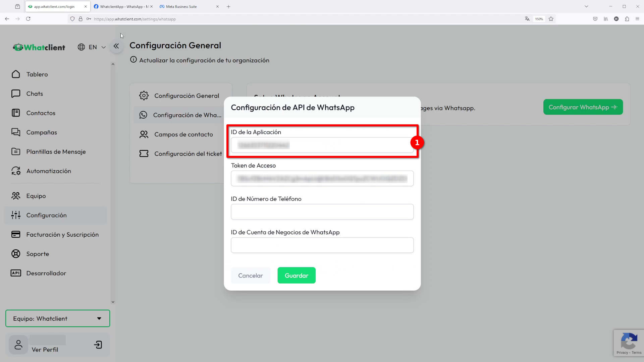
Task: Click the reCAPTCHA Terms link
Action: [x=637, y=353]
